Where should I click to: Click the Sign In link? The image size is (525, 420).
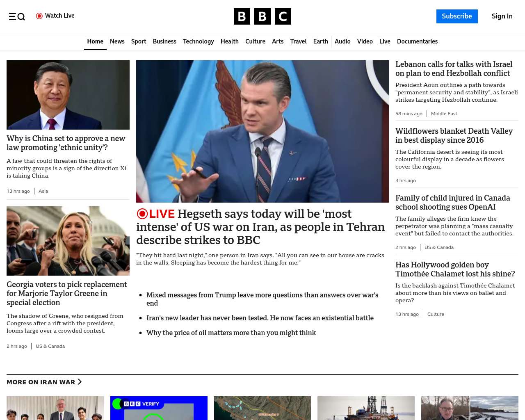(x=502, y=16)
